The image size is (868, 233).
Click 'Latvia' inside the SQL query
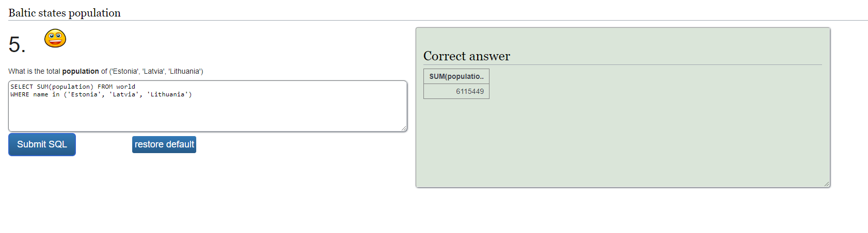click(124, 94)
